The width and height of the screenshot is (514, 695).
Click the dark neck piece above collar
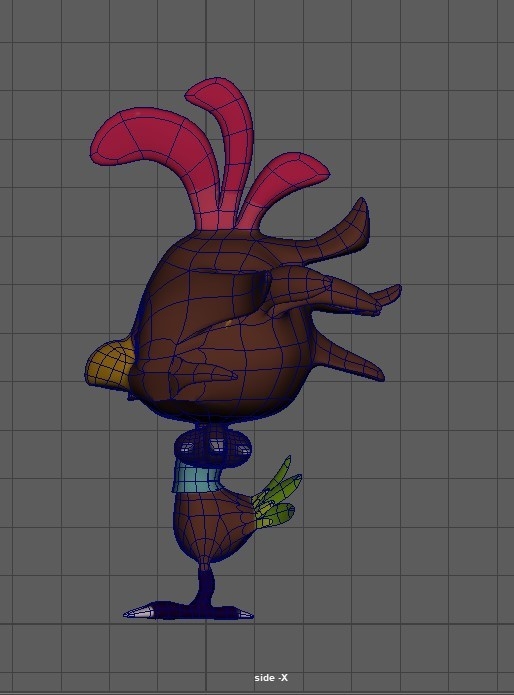[x=213, y=443]
